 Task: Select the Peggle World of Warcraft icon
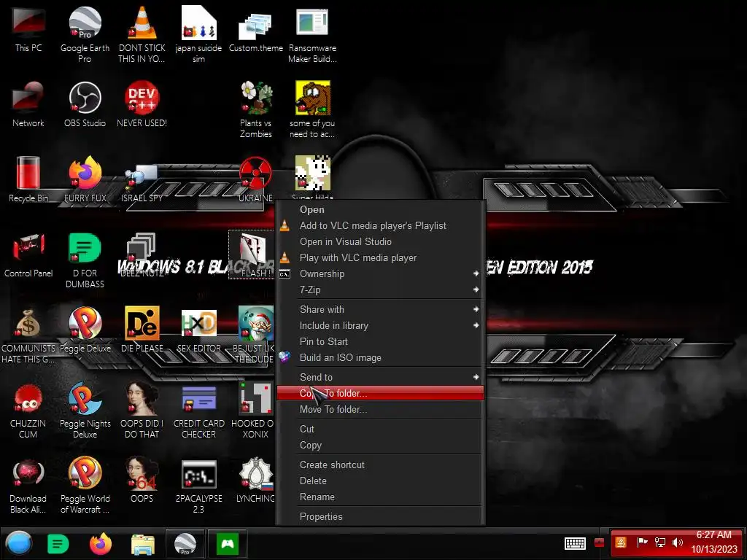(85, 485)
